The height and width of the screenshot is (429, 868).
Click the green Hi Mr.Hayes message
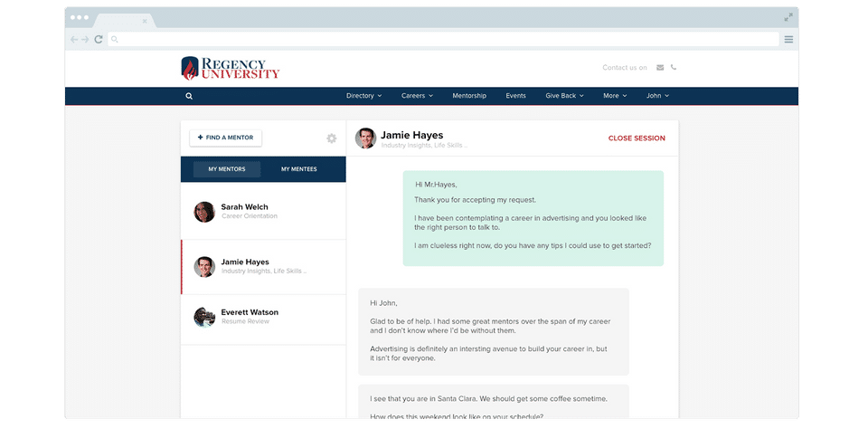coord(533,218)
